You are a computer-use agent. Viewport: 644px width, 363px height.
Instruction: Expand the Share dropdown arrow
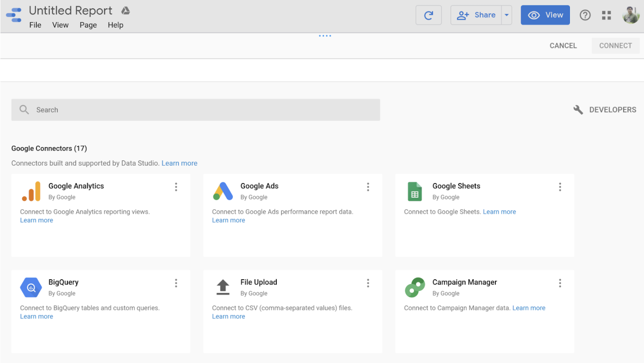(x=507, y=16)
